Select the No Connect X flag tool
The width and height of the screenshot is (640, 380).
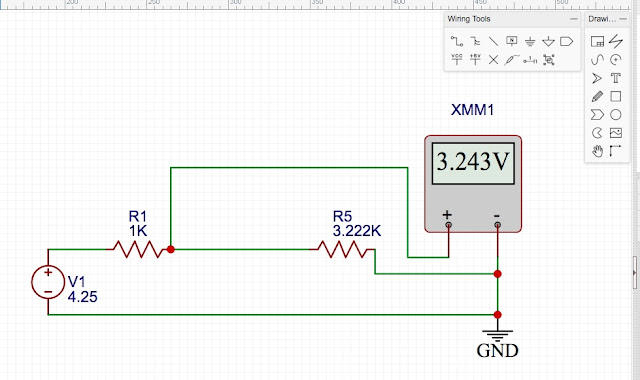coord(493,60)
